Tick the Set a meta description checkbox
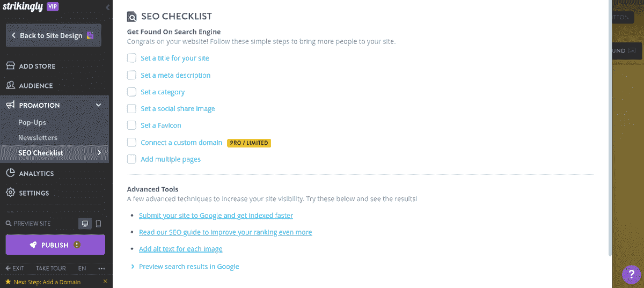The image size is (644, 288). [x=131, y=75]
